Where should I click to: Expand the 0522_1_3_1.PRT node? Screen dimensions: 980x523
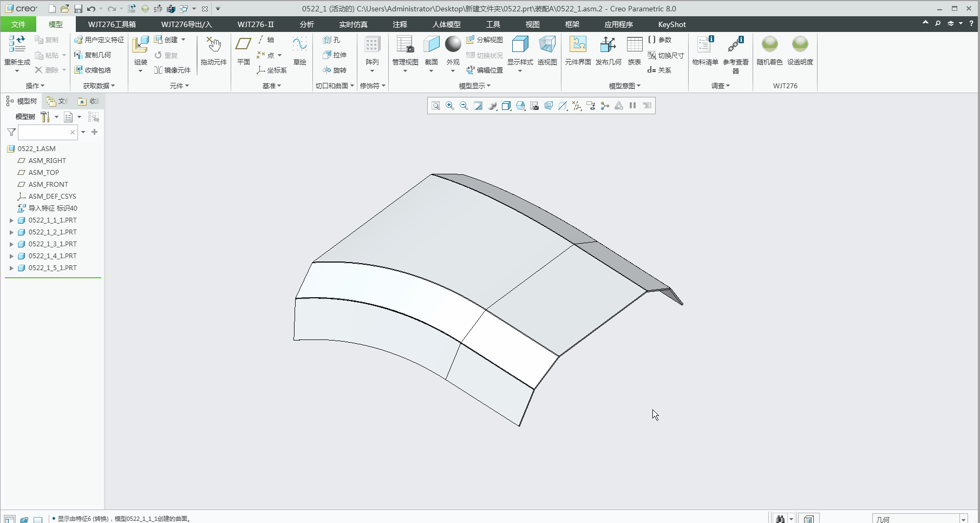click(11, 244)
